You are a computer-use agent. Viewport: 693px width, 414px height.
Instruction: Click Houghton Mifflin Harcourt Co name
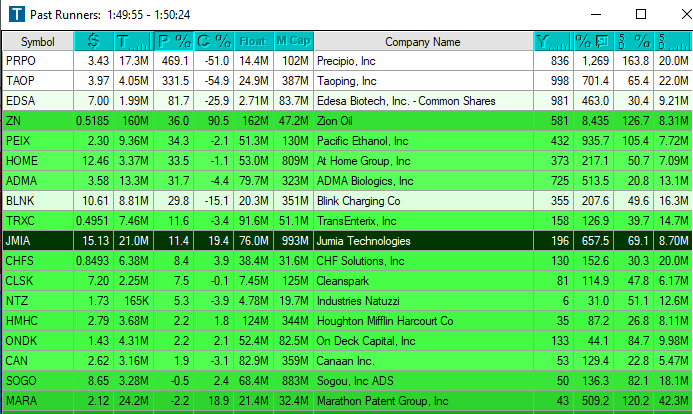coord(385,321)
